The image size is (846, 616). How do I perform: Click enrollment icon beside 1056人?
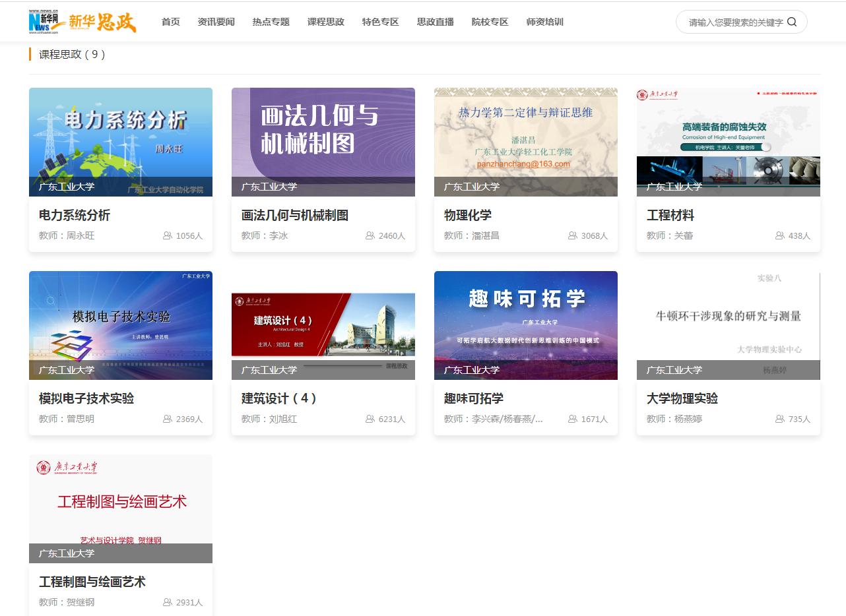tap(168, 235)
